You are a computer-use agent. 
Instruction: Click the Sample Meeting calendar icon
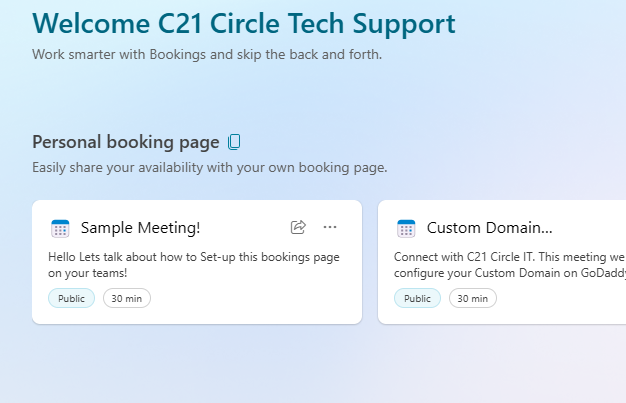click(60, 228)
